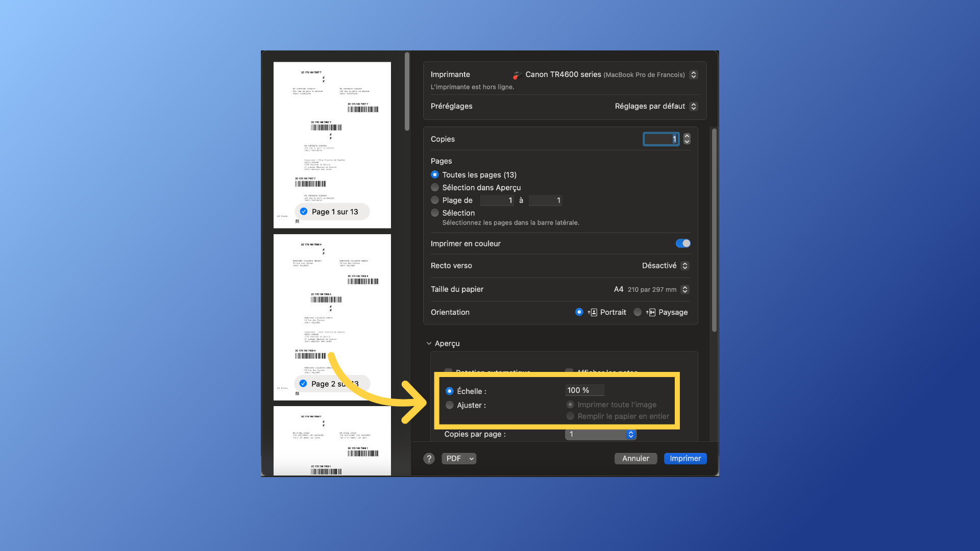Click the portrait orientation icon
The image size is (980, 551).
point(592,312)
